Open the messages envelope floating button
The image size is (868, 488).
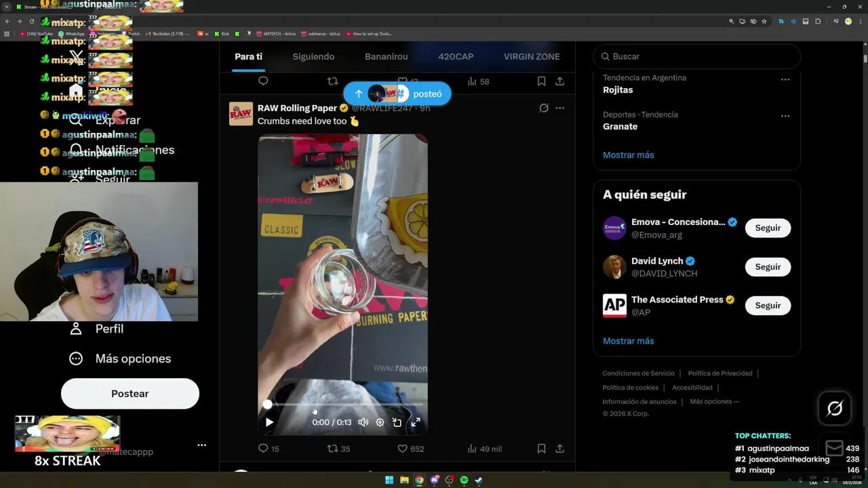835,448
